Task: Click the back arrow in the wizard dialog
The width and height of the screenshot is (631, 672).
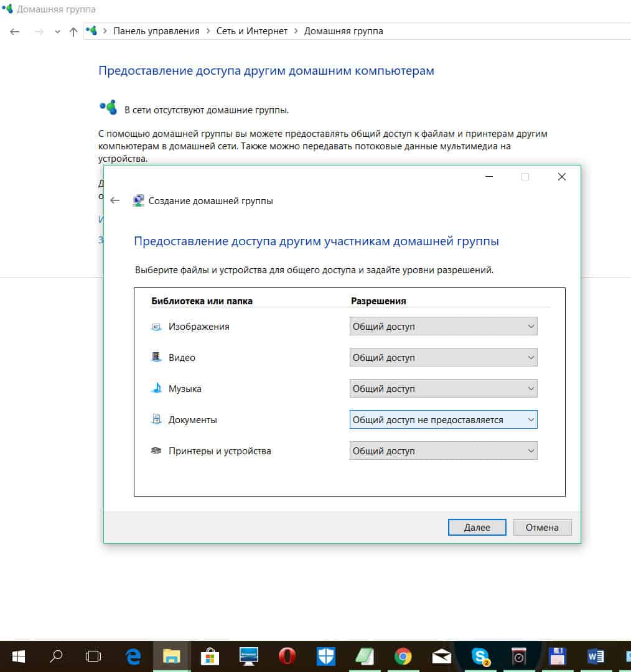Action: 115,200
